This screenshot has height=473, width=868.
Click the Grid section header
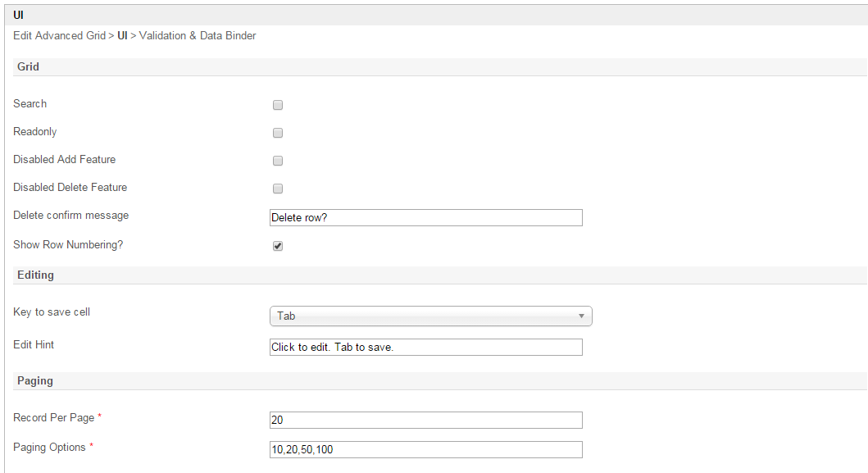(29, 66)
